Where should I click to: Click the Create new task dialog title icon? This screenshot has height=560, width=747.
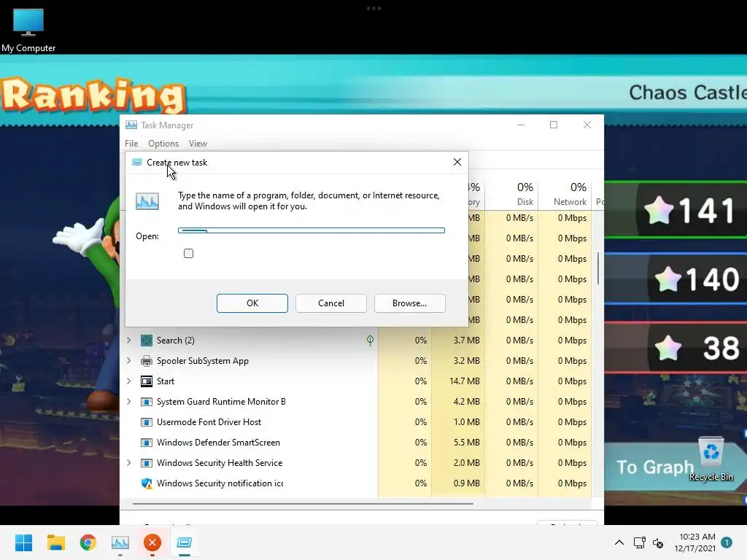tap(136, 163)
